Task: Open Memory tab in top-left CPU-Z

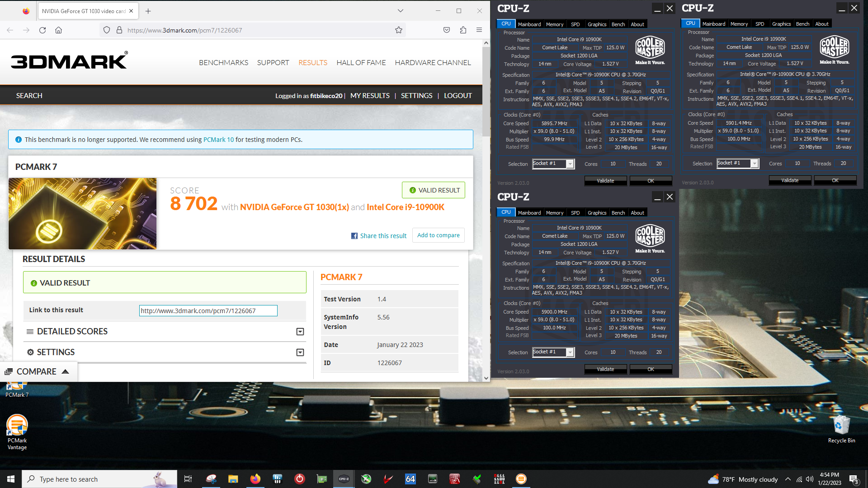Action: (x=555, y=24)
